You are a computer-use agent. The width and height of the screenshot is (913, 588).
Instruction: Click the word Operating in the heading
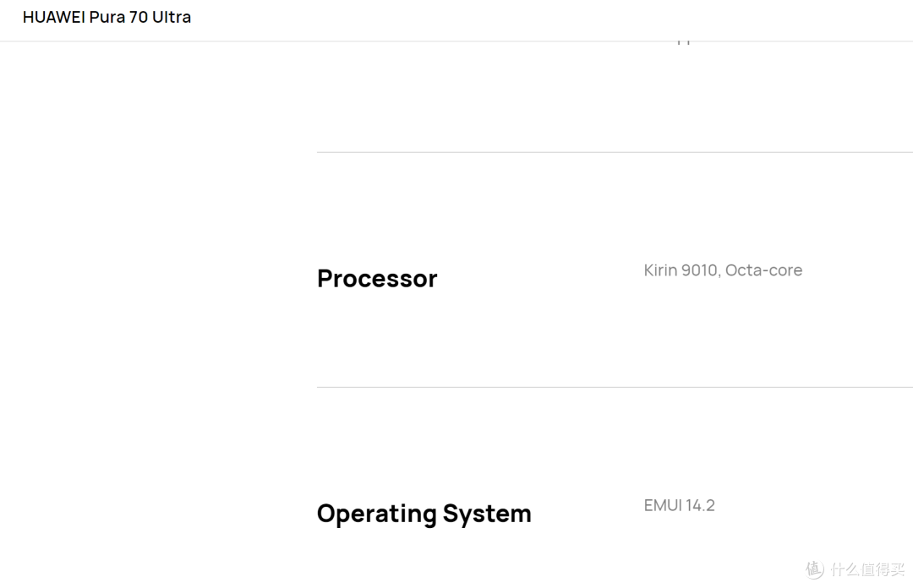377,514
